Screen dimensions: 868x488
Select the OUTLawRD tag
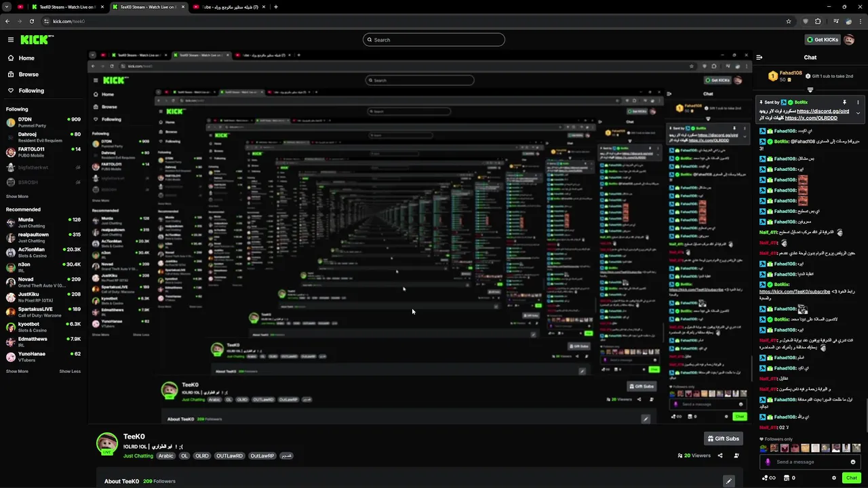pos(230,456)
